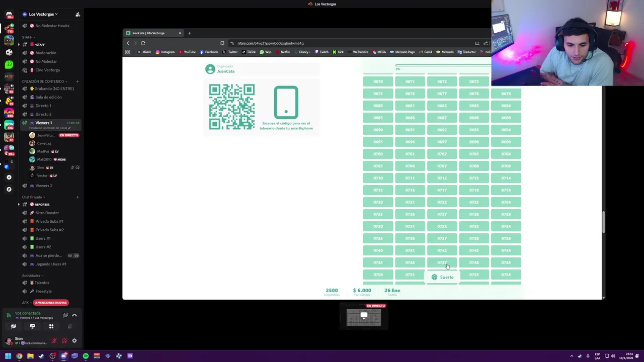Click user JuanPalta streaming EN DIRECTO
Screen dimensions: 644x362
53,135
